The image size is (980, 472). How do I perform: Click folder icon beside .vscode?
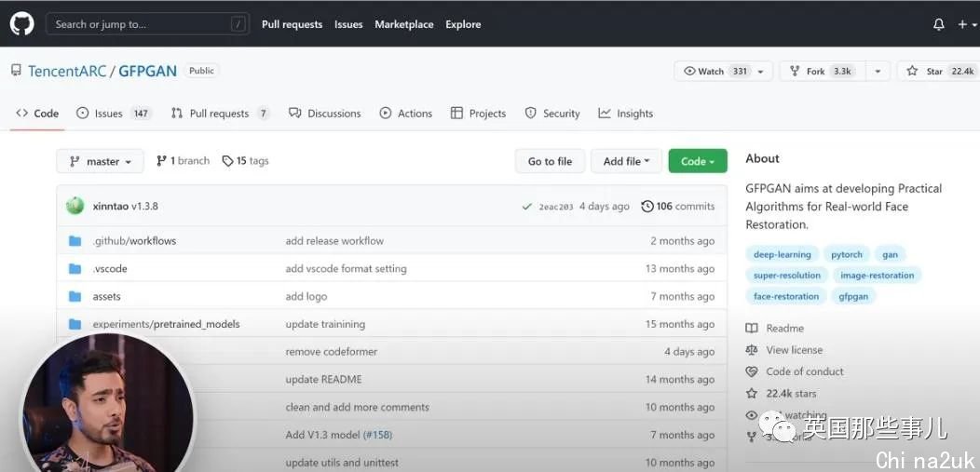pyautogui.click(x=75, y=268)
